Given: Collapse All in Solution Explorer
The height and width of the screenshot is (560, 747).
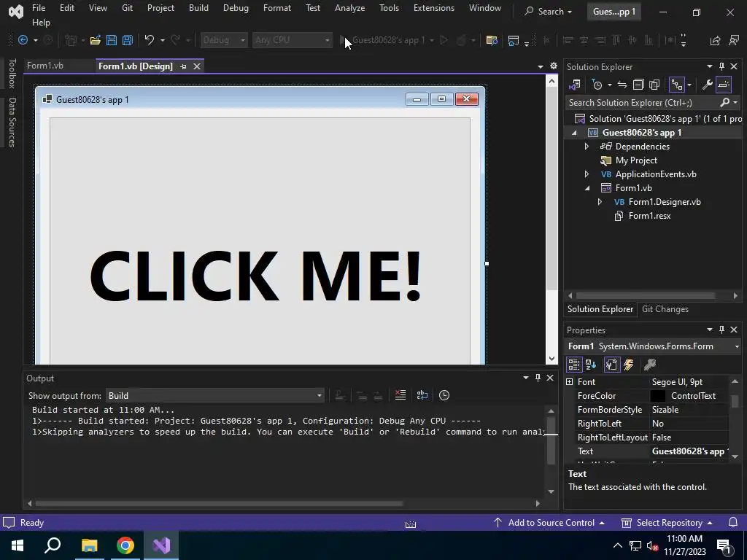Looking at the screenshot, I should [638, 85].
